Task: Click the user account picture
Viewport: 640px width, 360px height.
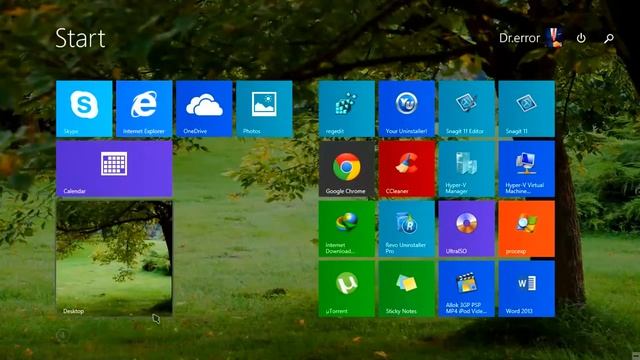Action: tap(554, 38)
